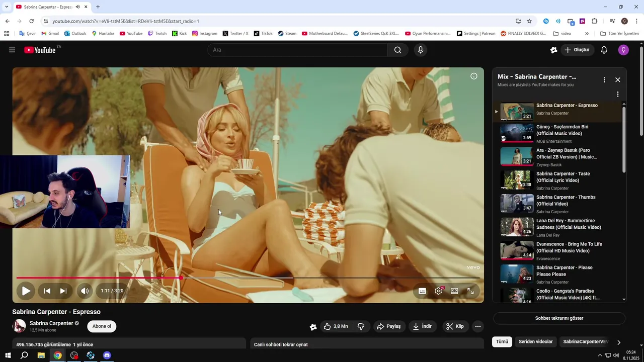This screenshot has height=362, width=644.
Task: Open Sabrina Carpenter channel avatar
Action: point(19,326)
